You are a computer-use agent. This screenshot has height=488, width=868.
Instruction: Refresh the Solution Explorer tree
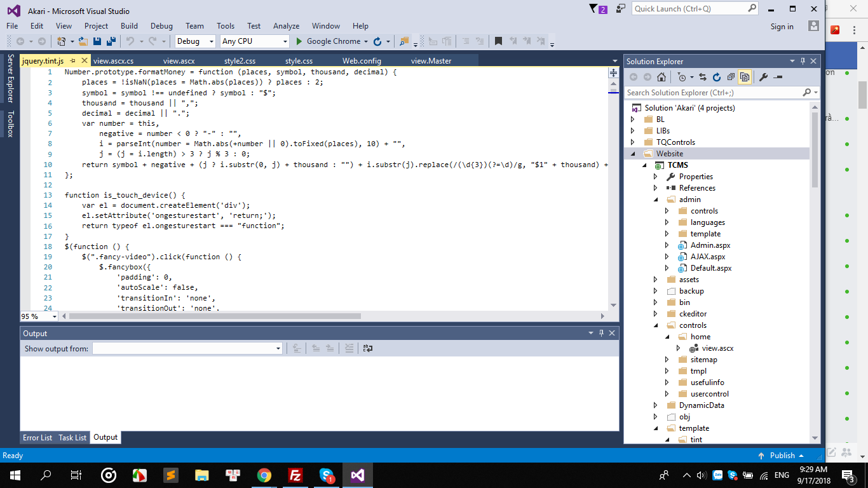click(x=717, y=77)
